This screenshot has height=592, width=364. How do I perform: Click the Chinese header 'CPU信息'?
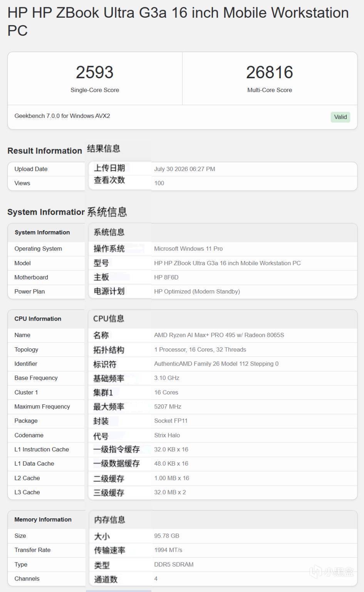click(x=109, y=319)
